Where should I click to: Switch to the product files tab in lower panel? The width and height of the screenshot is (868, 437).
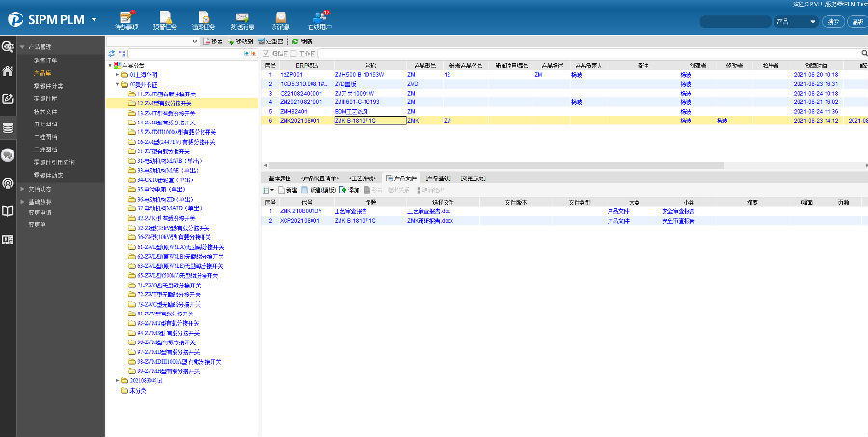[401, 178]
